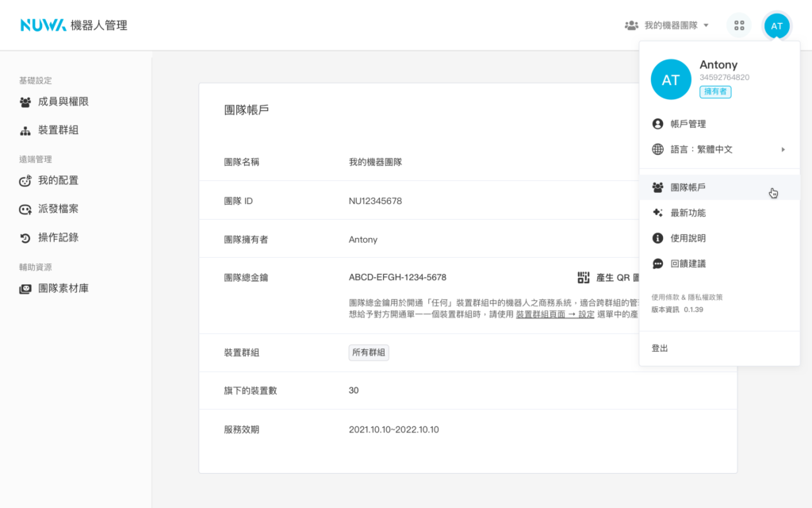Click owner value Antony in the table
This screenshot has height=508, width=812.
tap(363, 240)
